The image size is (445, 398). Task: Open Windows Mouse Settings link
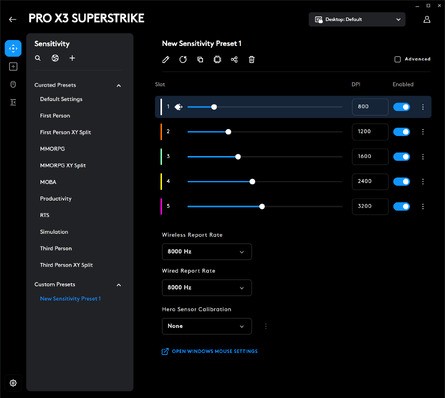(210, 351)
